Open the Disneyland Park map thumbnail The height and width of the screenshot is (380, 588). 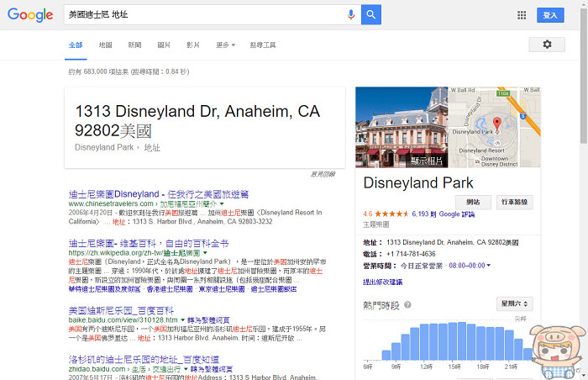pyautogui.click(x=494, y=127)
